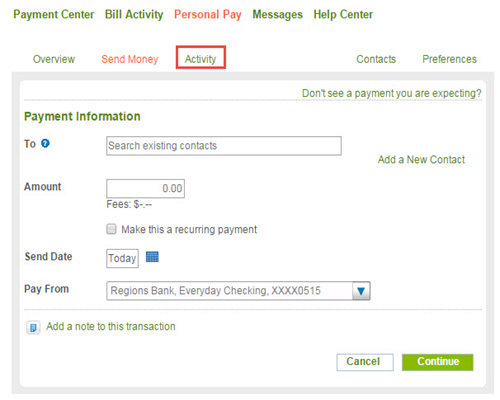This screenshot has height=400, width=500.
Task: Open the Activity tab
Action: 201,58
